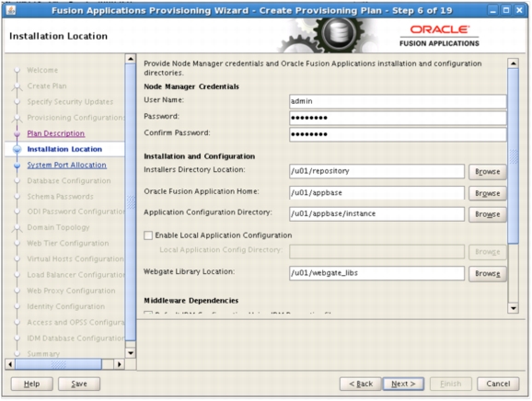Click the Oracle Fusion Applications logo

tap(439, 36)
